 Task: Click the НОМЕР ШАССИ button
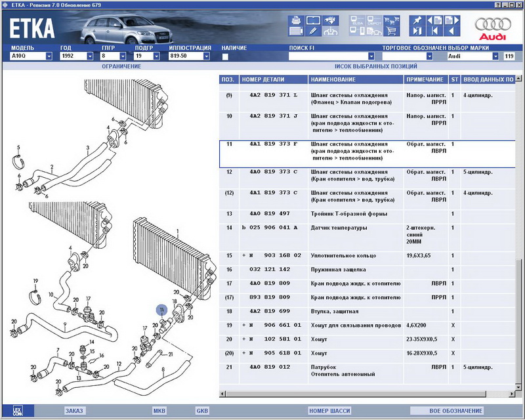(329, 411)
